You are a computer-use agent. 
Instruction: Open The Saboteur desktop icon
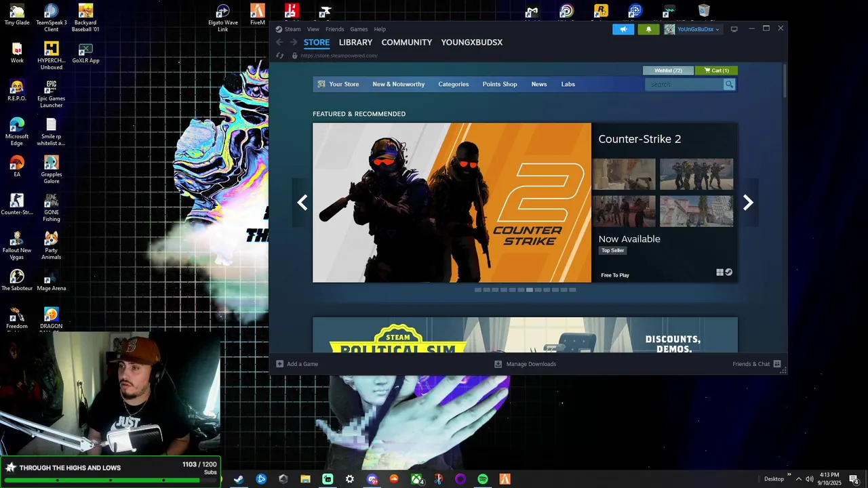[17, 281]
